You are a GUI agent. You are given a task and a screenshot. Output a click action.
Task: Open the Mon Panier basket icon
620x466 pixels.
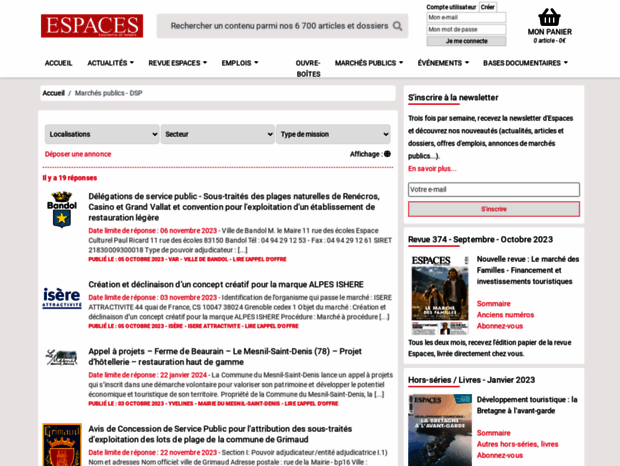click(x=549, y=17)
